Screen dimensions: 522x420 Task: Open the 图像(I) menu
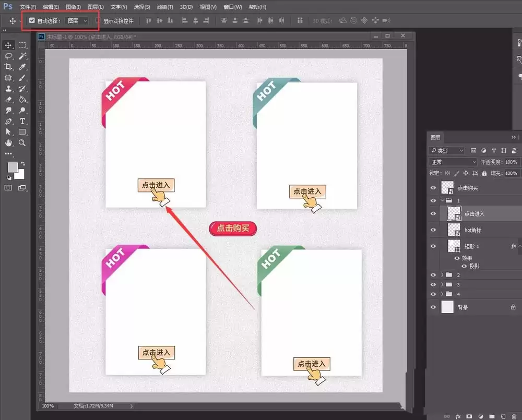coord(73,7)
